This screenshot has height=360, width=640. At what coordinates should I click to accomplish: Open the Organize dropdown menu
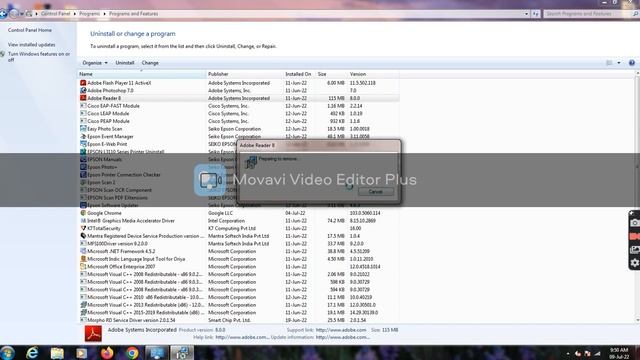pos(95,63)
